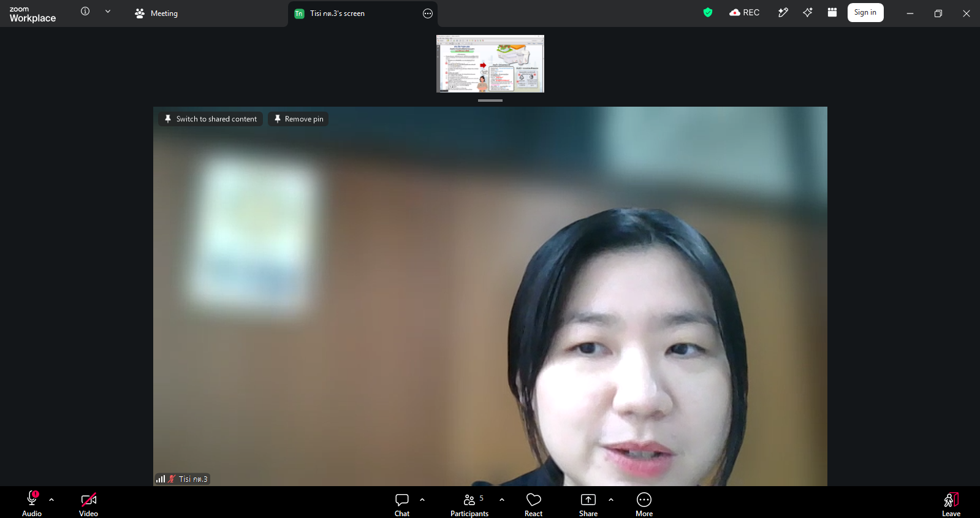This screenshot has width=980, height=518.
Task: Expand the chevron beside Participants
Action: [502, 500]
